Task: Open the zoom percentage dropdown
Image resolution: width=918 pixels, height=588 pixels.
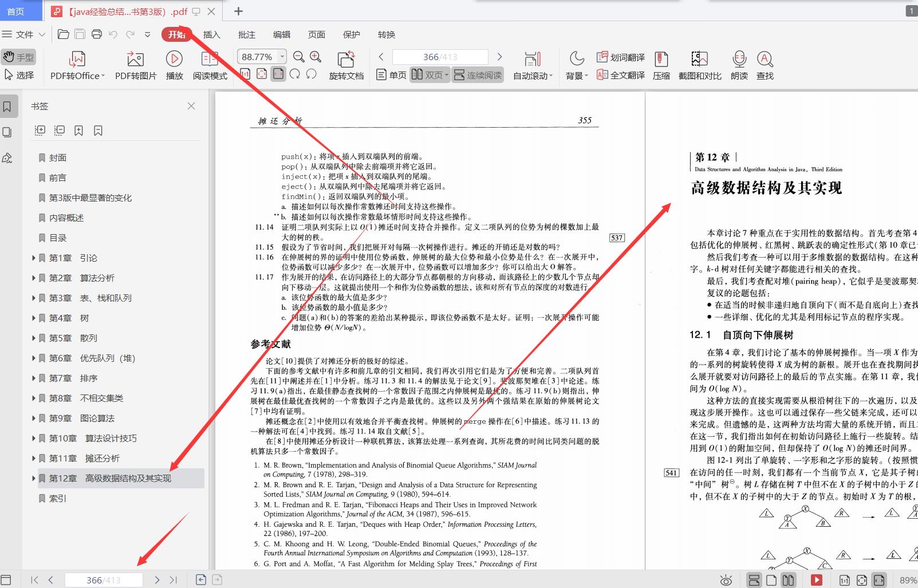Action: pos(281,56)
